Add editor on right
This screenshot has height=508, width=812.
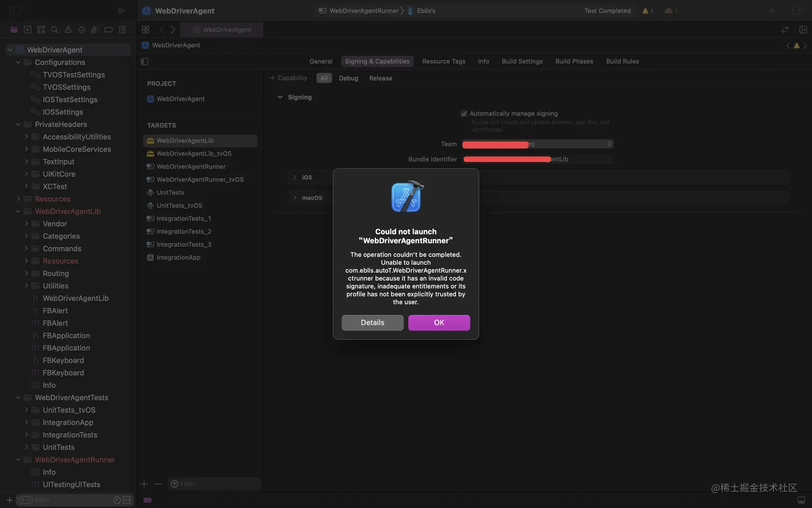coord(803,30)
